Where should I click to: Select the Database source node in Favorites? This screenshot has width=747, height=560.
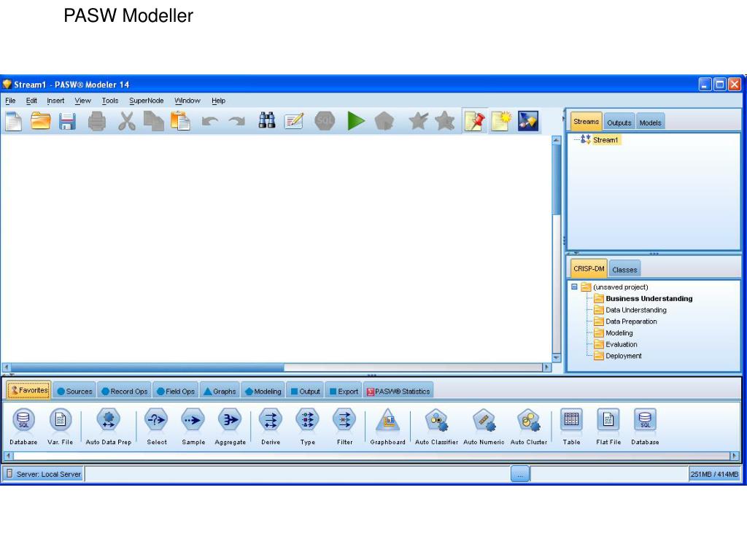[23, 426]
